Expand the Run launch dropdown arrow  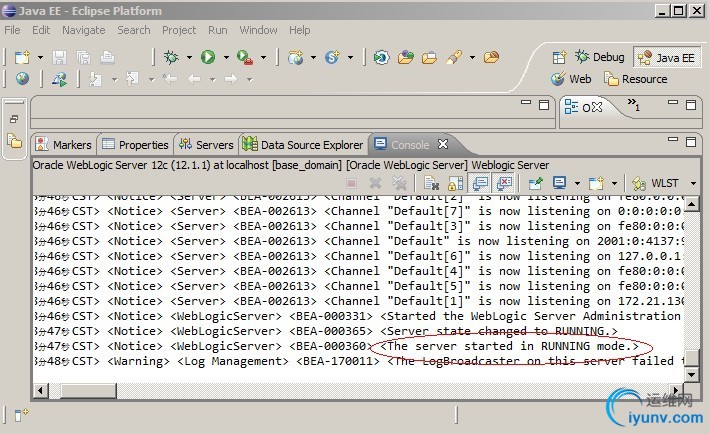click(226, 57)
